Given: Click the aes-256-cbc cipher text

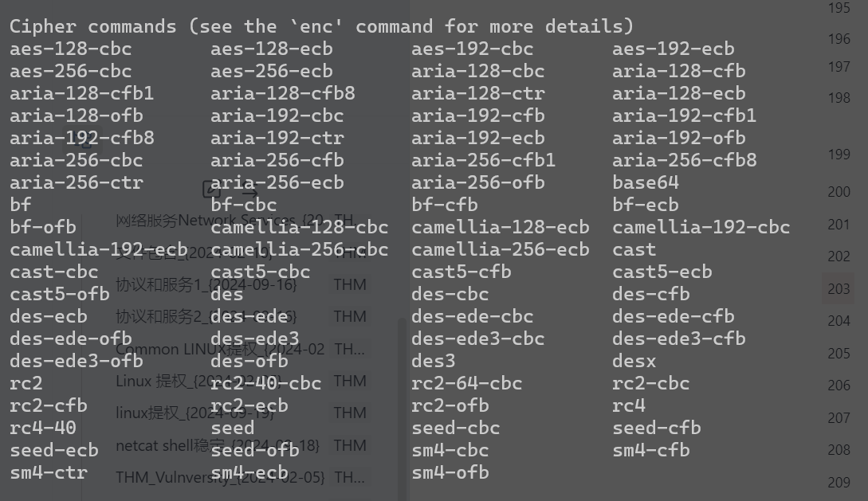Looking at the screenshot, I should (71, 72).
